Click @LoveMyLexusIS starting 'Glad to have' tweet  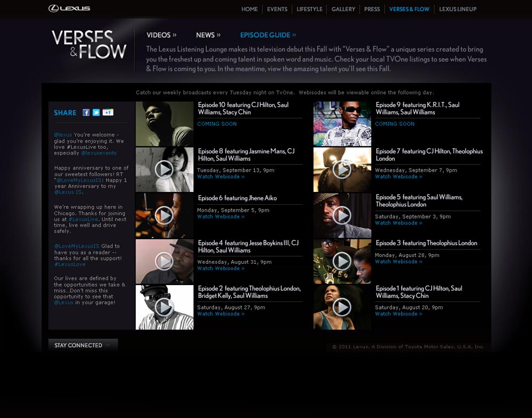click(x=77, y=246)
